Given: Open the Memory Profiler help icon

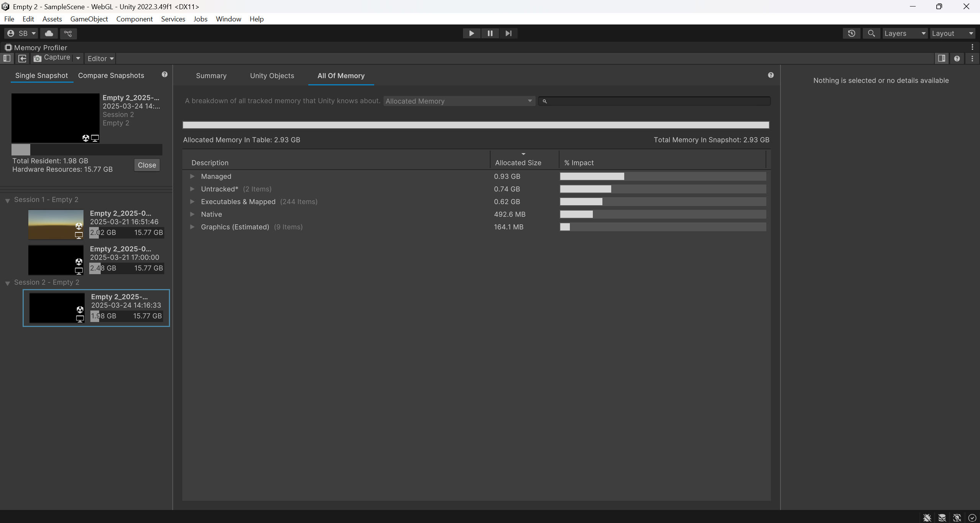Looking at the screenshot, I should [x=957, y=58].
